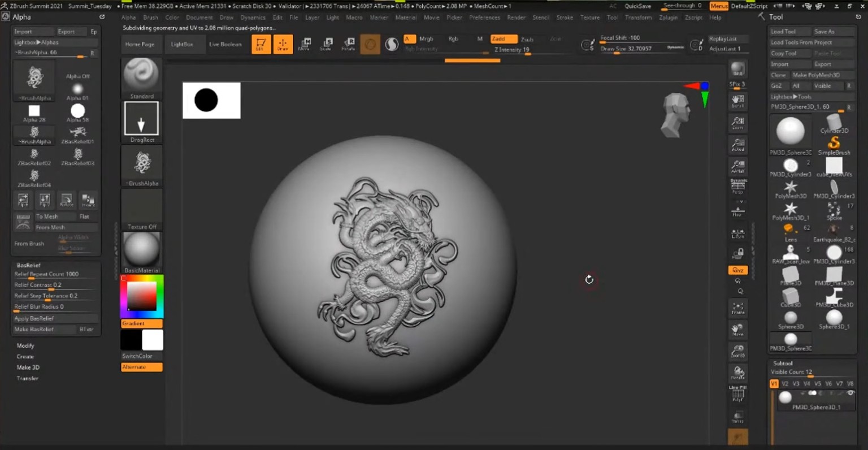Click the Frame view icon
Image resolution: width=868 pixels, height=450 pixels.
(x=738, y=308)
